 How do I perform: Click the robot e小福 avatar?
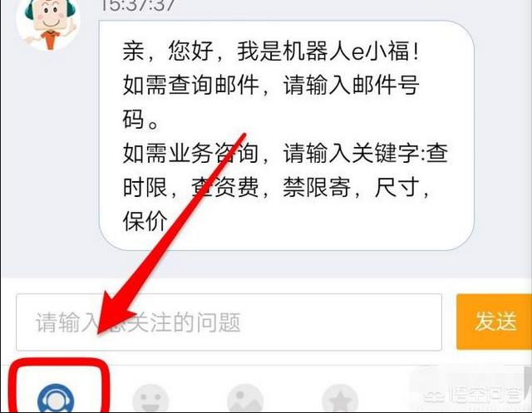(48, 24)
